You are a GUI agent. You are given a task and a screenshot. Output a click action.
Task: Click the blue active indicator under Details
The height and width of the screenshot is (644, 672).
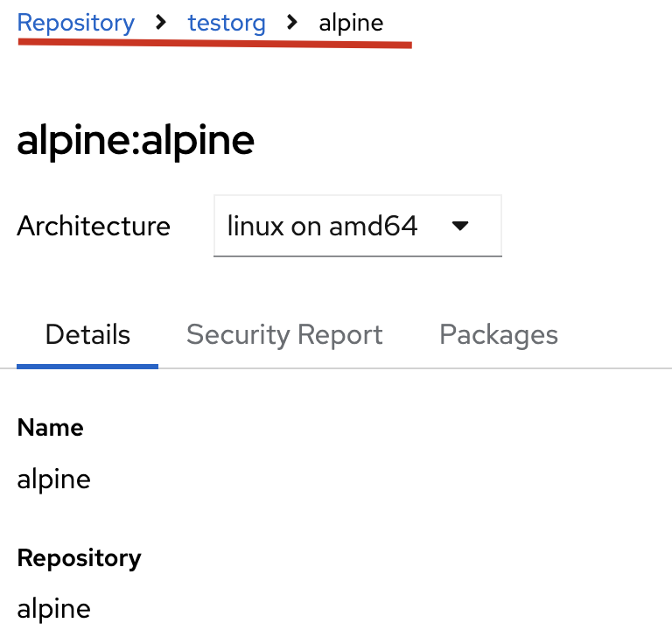click(87, 366)
